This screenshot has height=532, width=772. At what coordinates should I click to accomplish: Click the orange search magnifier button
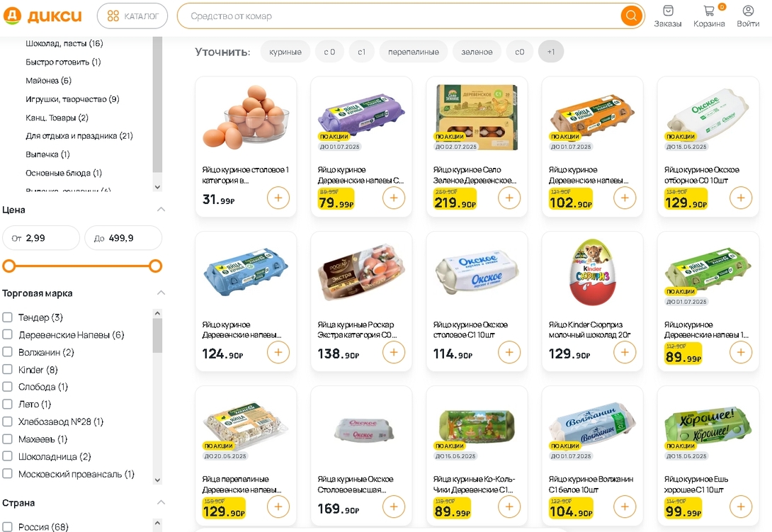(x=630, y=16)
